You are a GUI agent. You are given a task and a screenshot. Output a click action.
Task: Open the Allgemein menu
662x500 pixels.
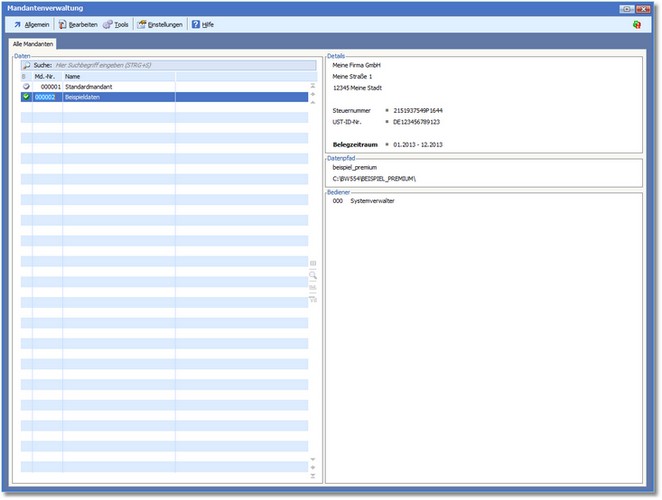coord(30,24)
